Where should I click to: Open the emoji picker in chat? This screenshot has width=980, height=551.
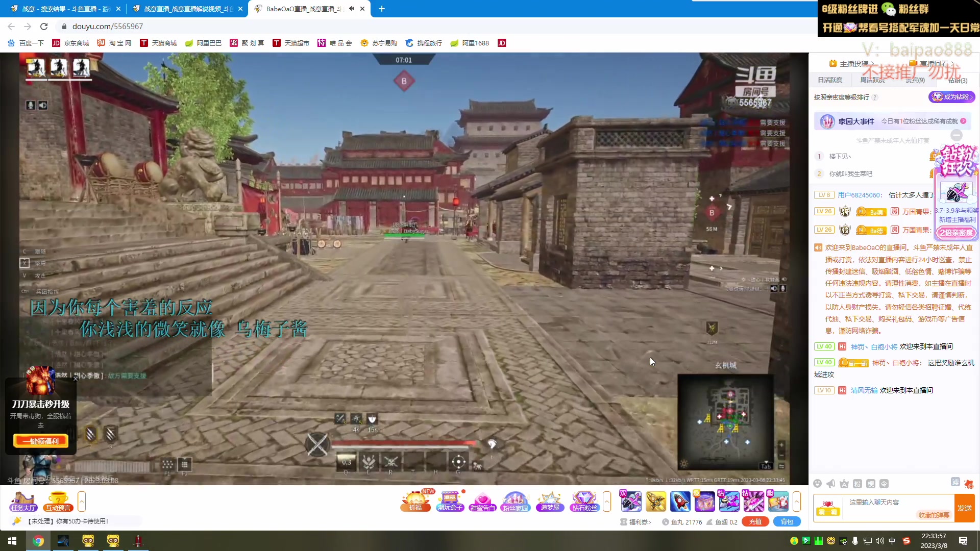pyautogui.click(x=818, y=484)
